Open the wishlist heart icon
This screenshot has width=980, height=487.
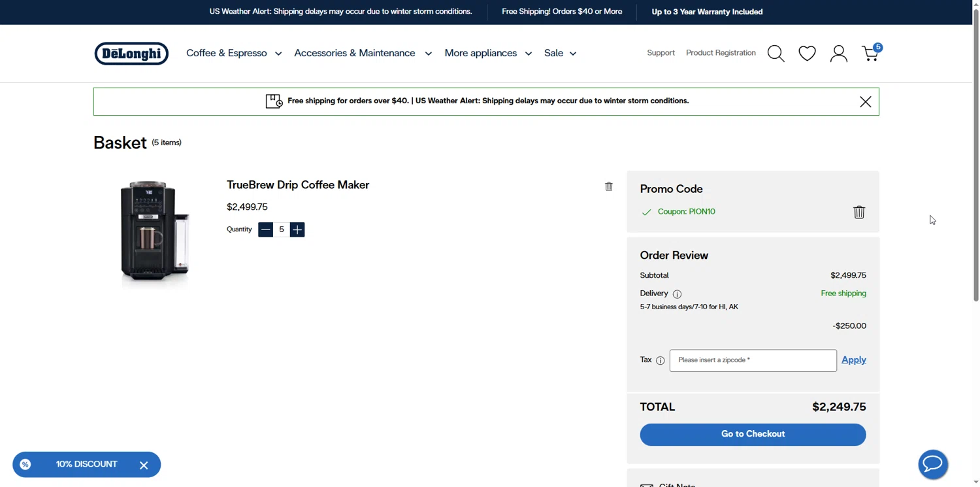807,54
